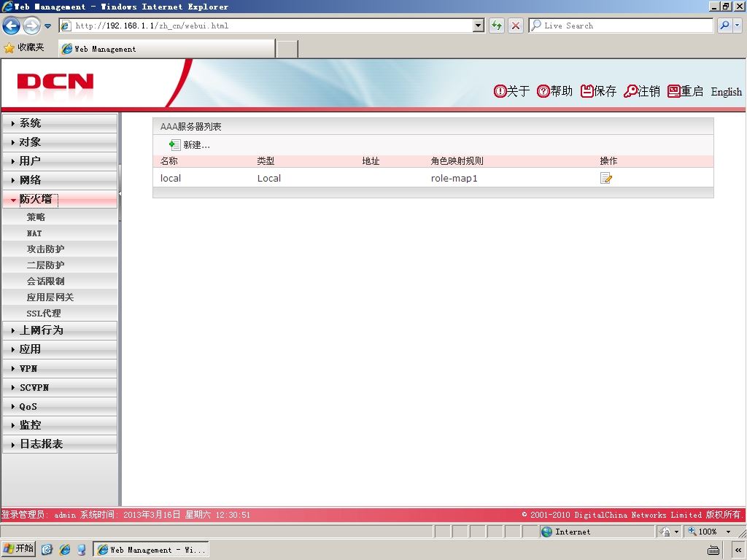
Task: Click the Show Desktop quick launch icon
Action: (x=47, y=550)
